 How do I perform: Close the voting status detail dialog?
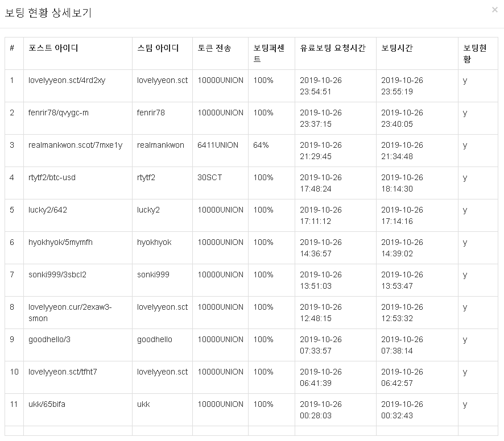pyautogui.click(x=495, y=10)
